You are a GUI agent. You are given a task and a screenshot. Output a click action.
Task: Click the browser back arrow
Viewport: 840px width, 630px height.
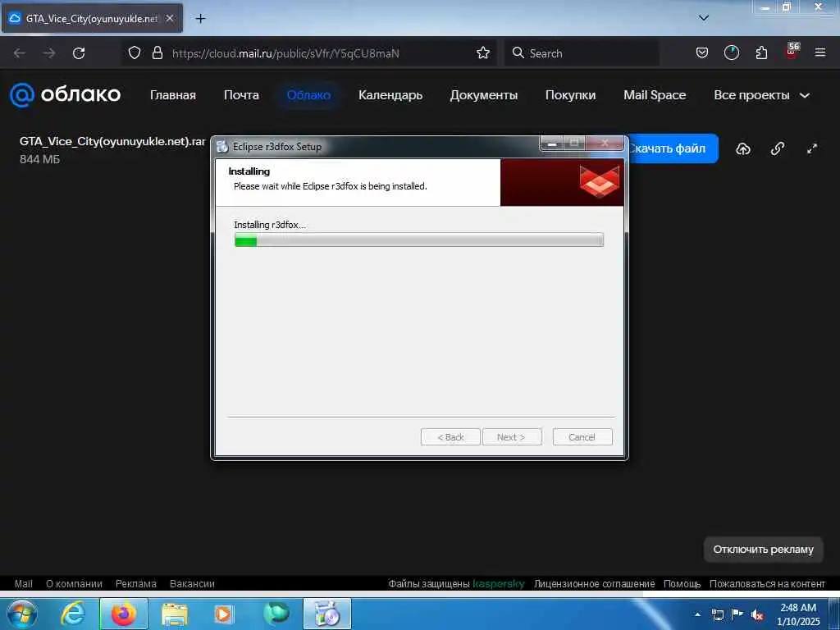20,53
